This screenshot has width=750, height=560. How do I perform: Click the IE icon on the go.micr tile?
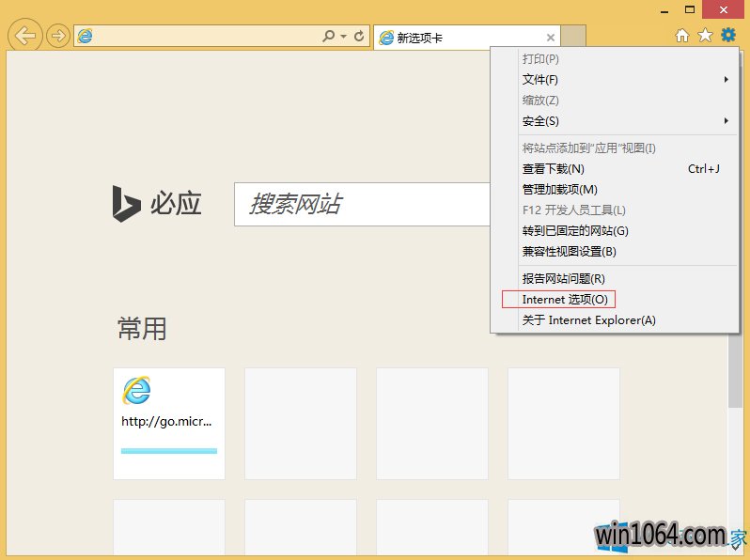[137, 390]
